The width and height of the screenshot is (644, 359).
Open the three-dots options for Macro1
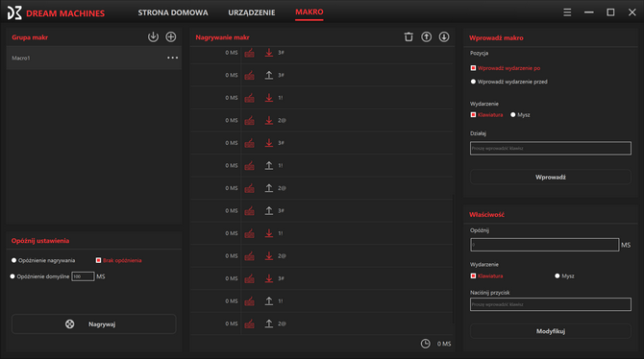coord(172,58)
